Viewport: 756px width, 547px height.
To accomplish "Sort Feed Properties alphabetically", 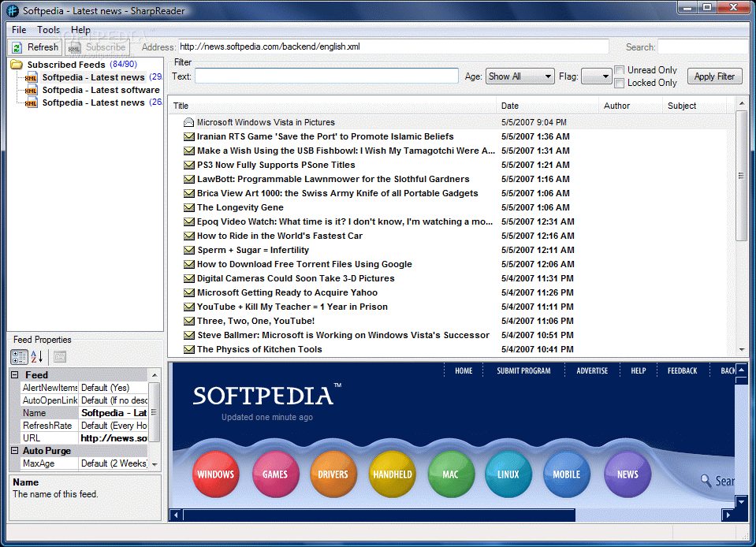I will [37, 357].
